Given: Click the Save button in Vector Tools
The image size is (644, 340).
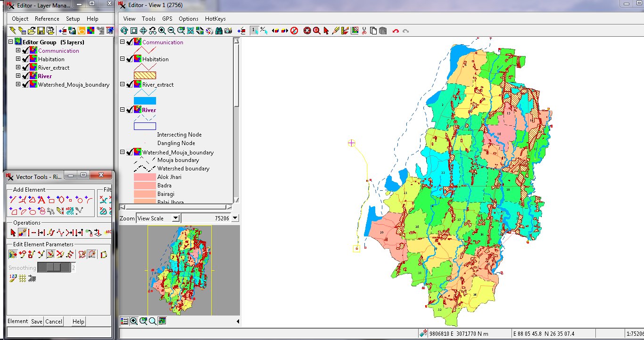Looking at the screenshot, I should (37, 322).
